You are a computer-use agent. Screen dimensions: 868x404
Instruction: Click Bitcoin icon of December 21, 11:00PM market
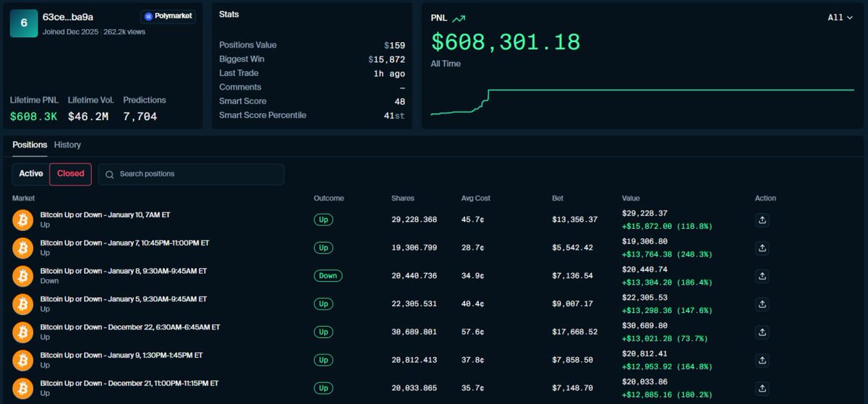[23, 388]
